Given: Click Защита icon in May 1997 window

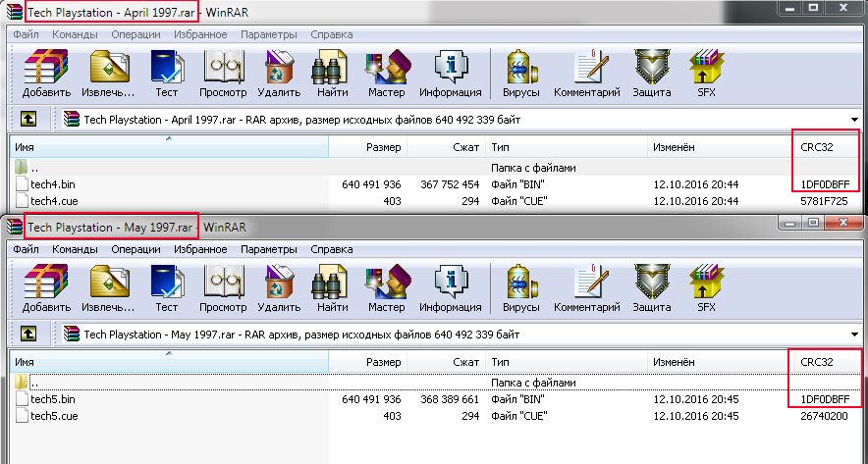Looking at the screenshot, I should click(x=652, y=283).
